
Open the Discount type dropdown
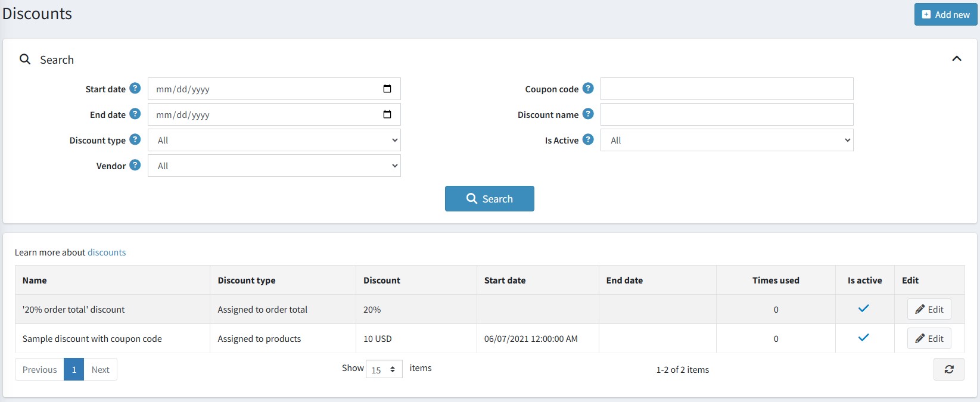274,140
